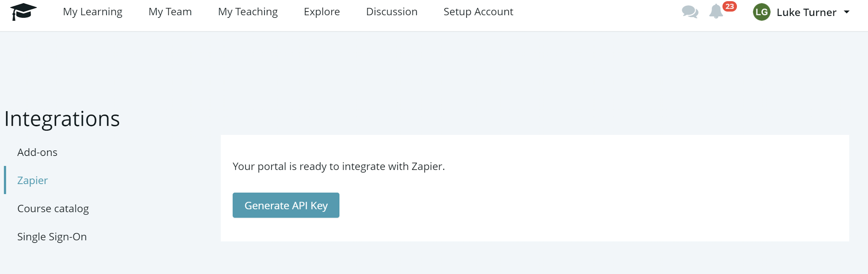Click the Generate API Key button
This screenshot has height=274, width=868.
click(286, 205)
